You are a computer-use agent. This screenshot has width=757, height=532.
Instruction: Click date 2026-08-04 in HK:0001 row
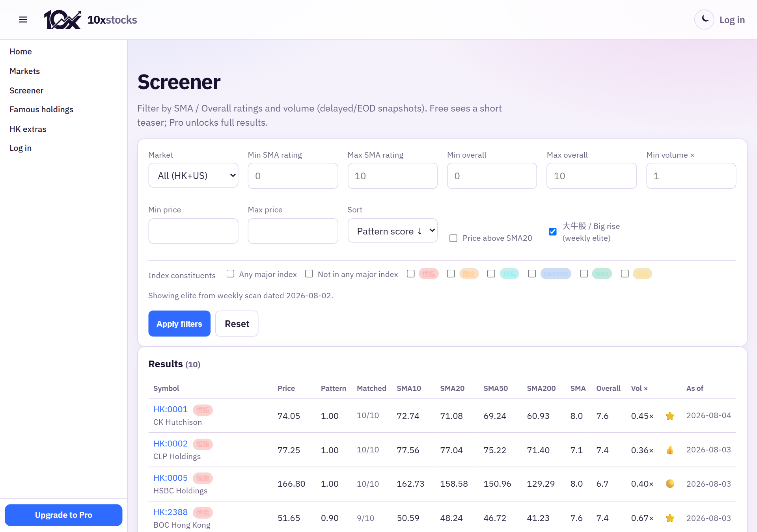[709, 416]
